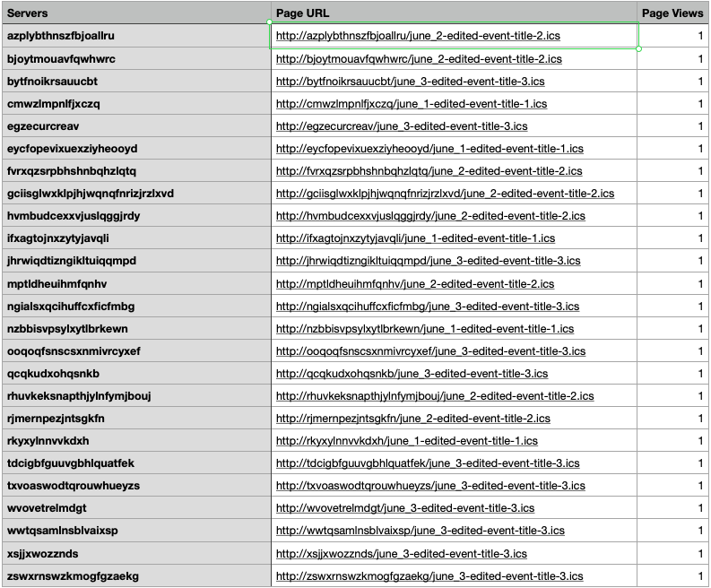
Task: Follow the cmwzlmpnlfjxczq june_1 event link
Action: point(411,104)
